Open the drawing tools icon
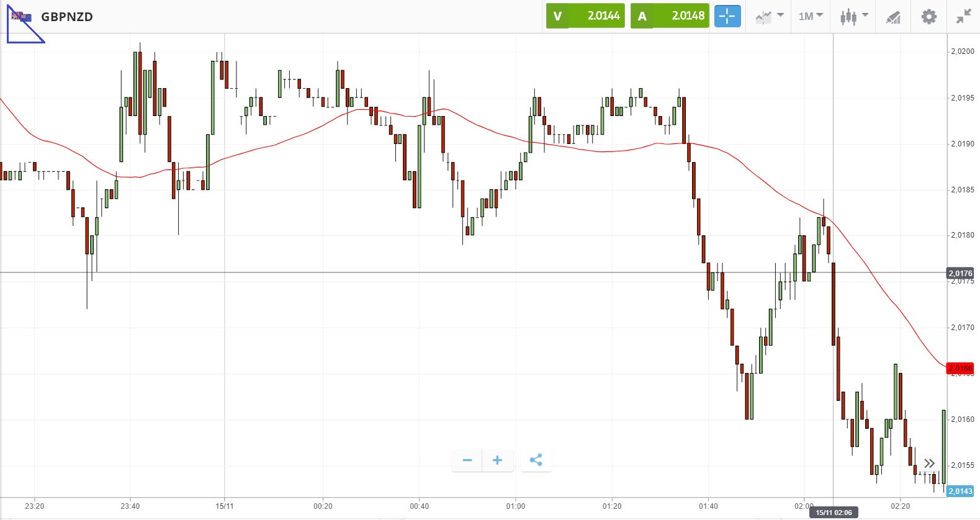This screenshot has width=980, height=520. (893, 17)
